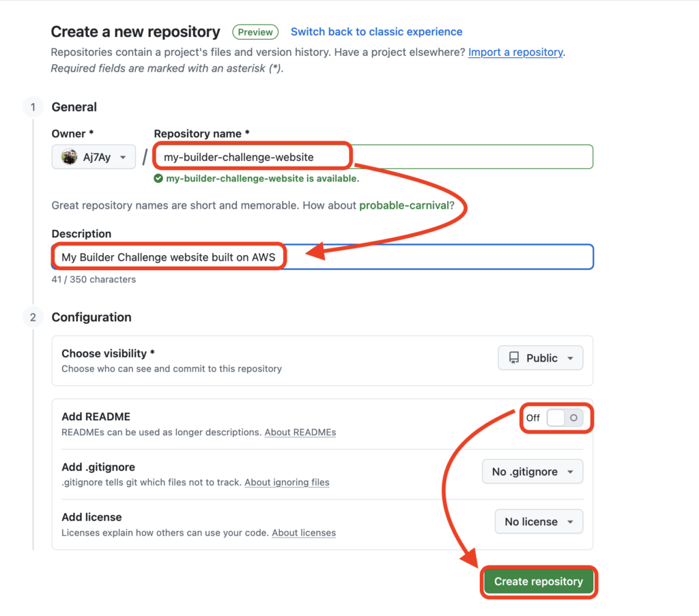Image resolution: width=699 pixels, height=616 pixels.
Task: Click the Create repository button
Action: (x=539, y=581)
